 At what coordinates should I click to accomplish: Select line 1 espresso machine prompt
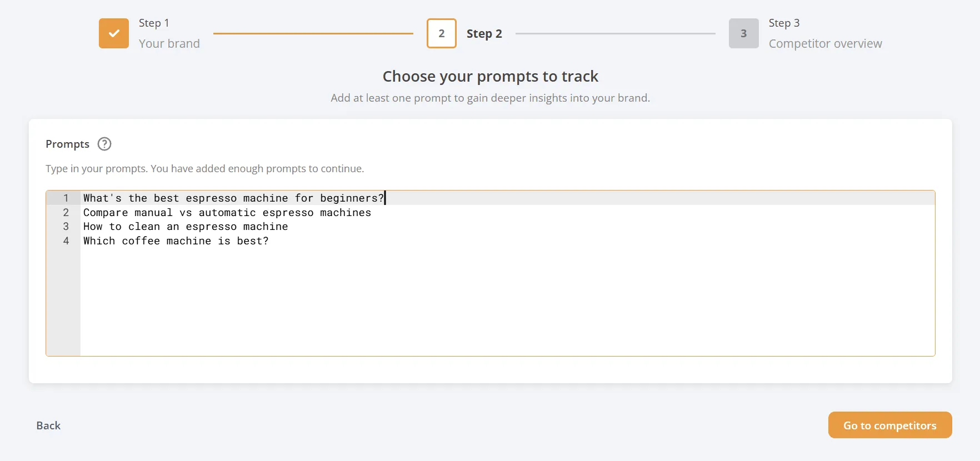233,198
